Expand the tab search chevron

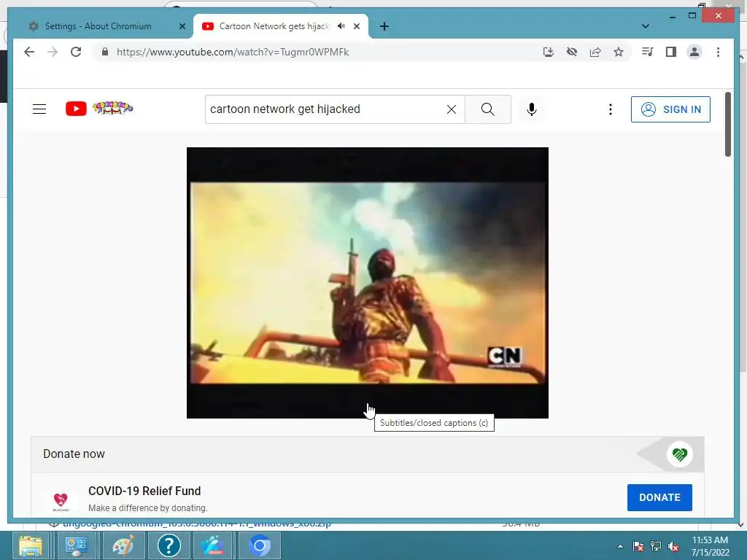[x=645, y=26]
